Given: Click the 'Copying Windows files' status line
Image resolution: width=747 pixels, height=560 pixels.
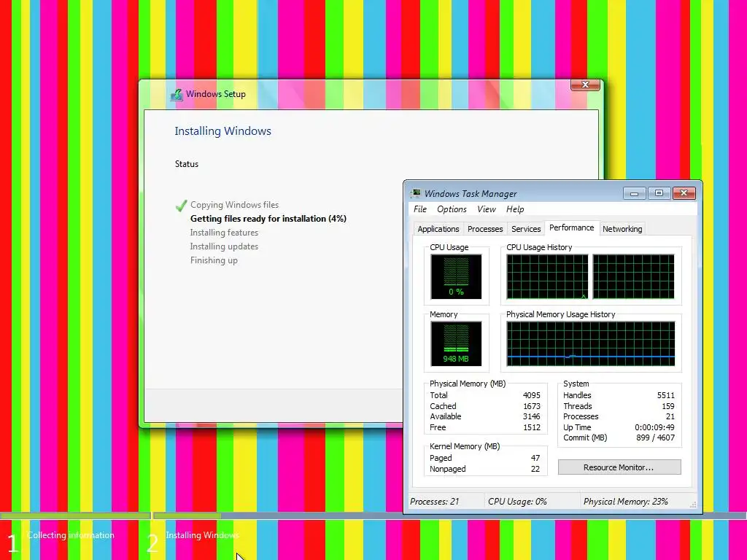Looking at the screenshot, I should (234, 205).
